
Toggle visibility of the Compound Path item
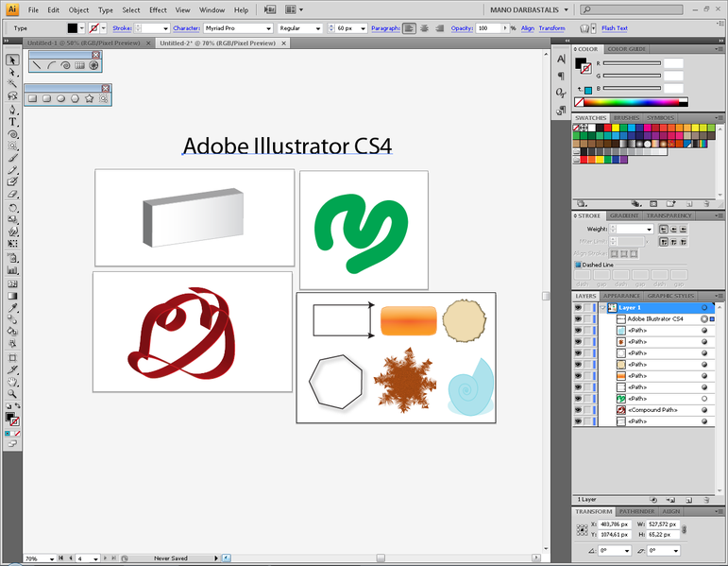click(578, 410)
